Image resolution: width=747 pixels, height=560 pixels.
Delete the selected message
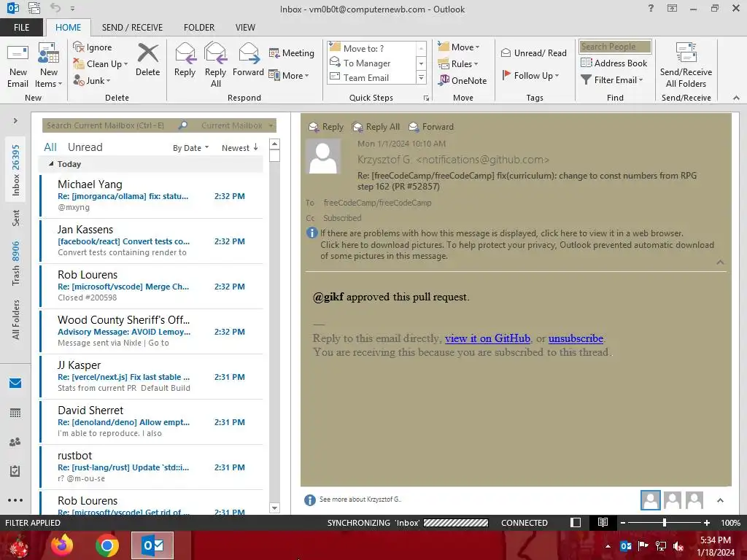pyautogui.click(x=147, y=60)
